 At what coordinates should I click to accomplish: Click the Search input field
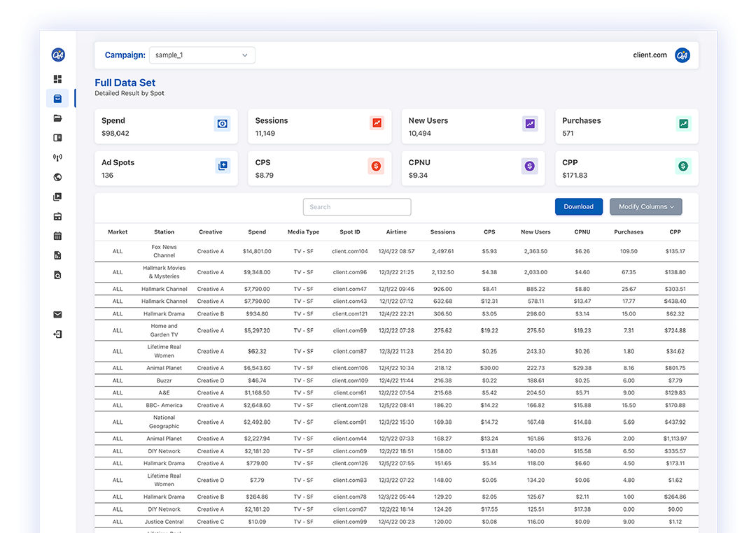pos(357,207)
